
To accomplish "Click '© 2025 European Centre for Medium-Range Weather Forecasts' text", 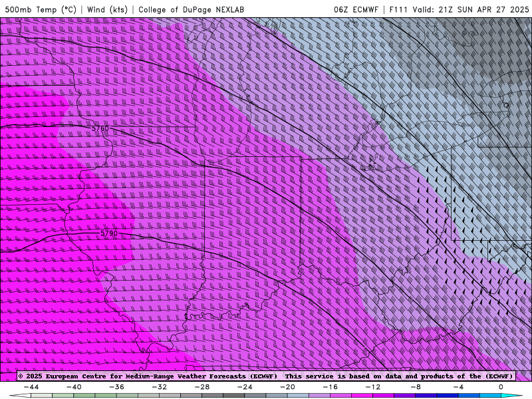I will pyautogui.click(x=148, y=376).
